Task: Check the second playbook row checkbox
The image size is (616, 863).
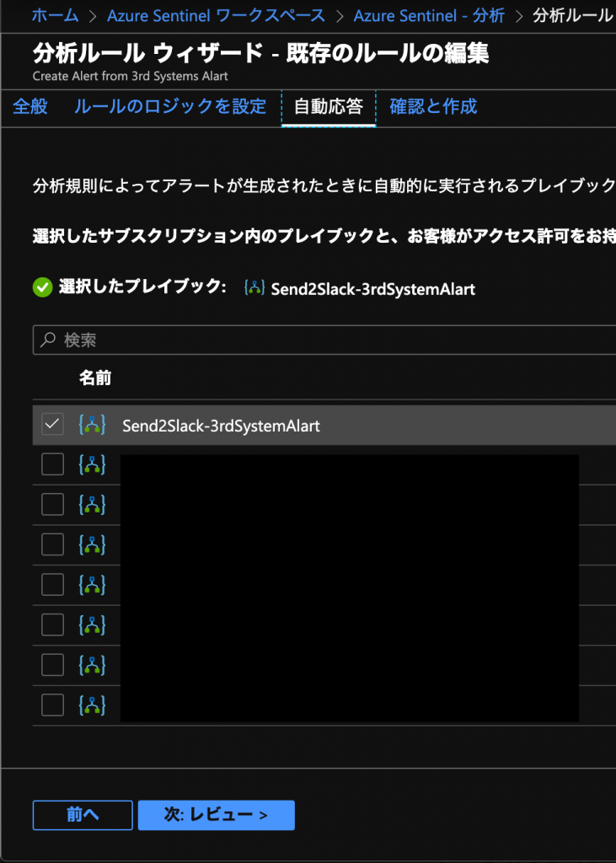Action: [x=52, y=464]
